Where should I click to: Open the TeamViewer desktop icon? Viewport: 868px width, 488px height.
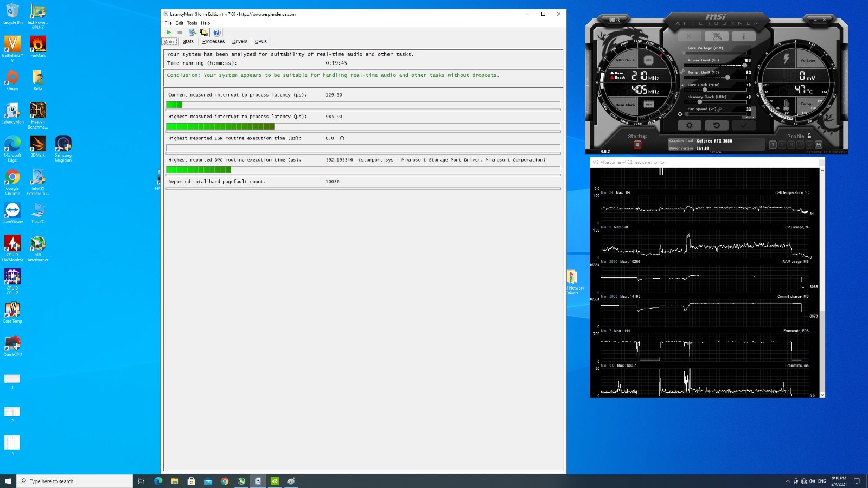click(x=12, y=213)
